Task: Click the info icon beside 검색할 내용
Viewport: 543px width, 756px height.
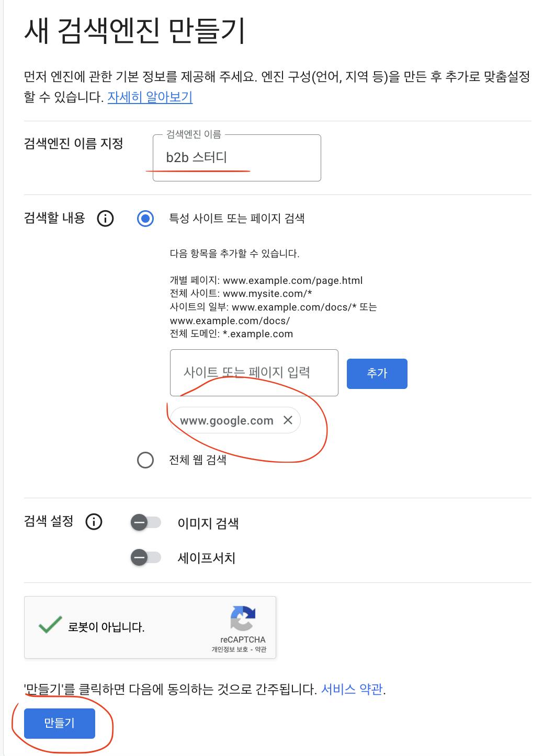Action: [x=105, y=218]
